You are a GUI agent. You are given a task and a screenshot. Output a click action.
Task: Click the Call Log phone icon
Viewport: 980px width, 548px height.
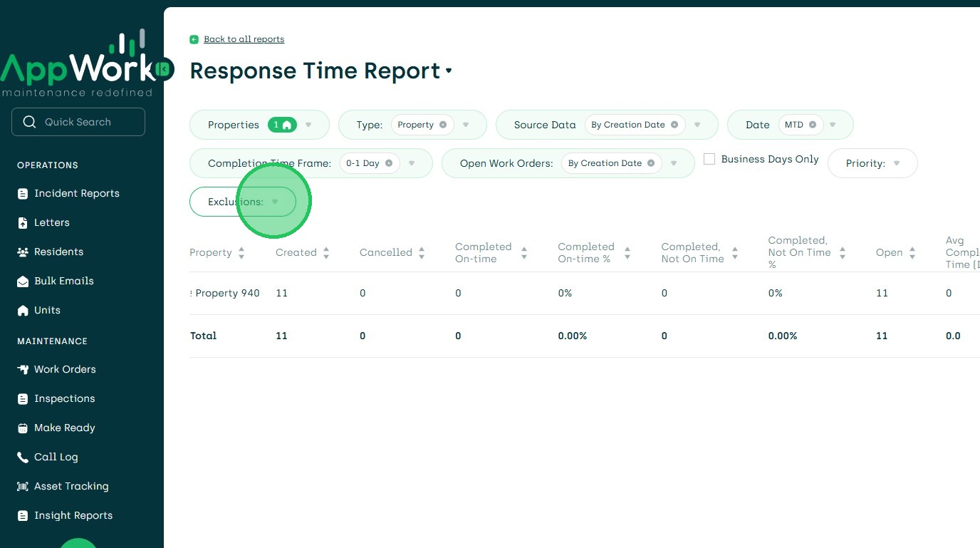click(23, 457)
